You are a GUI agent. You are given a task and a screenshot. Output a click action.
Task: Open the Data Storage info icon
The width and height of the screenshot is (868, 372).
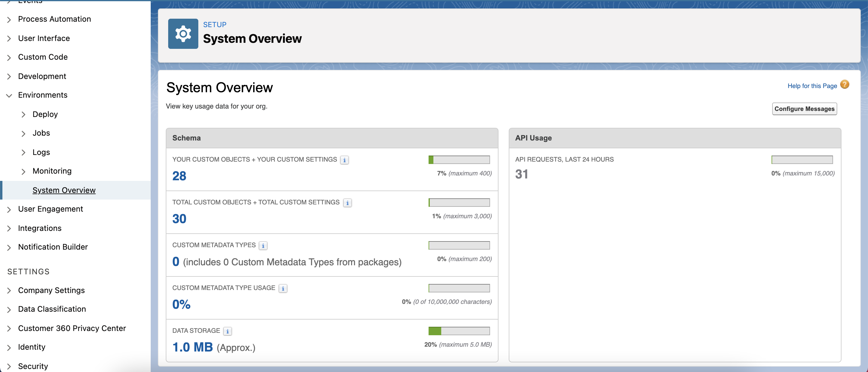point(228,331)
